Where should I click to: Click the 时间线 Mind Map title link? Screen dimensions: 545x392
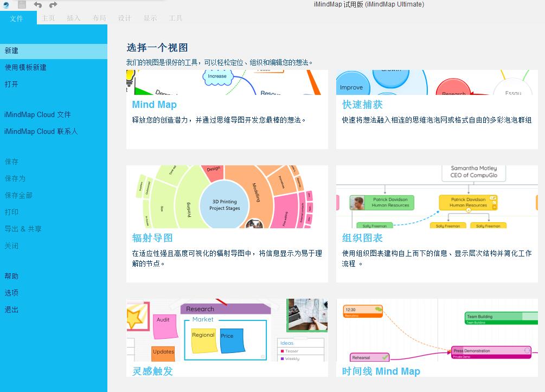[x=381, y=371]
